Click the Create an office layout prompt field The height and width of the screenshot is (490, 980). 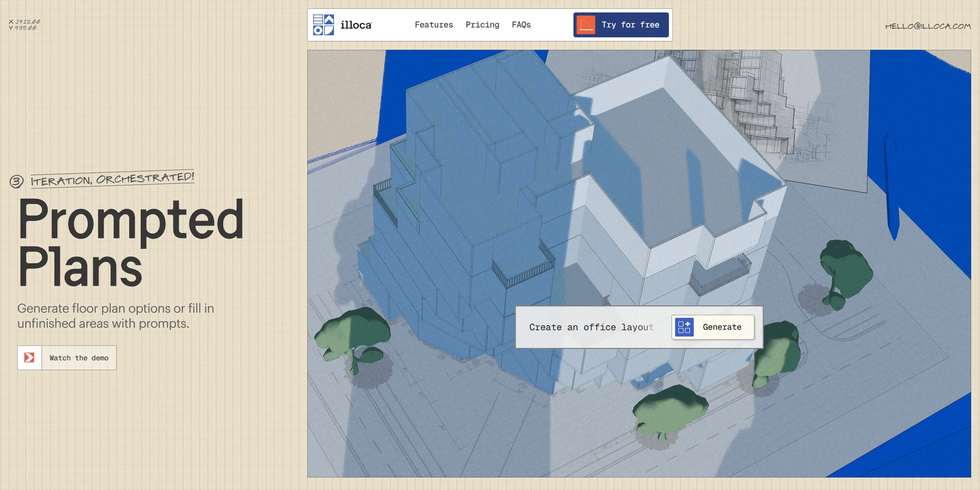point(591,327)
